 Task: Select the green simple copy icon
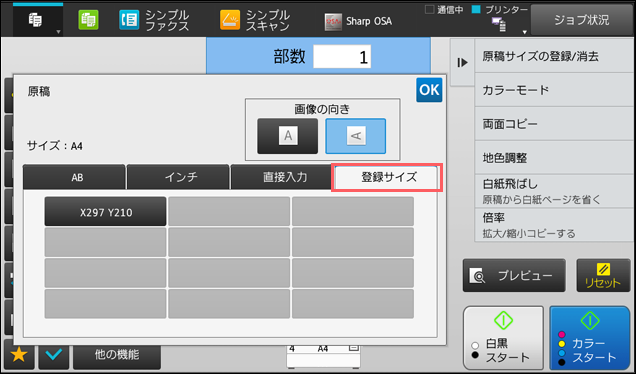click(88, 20)
